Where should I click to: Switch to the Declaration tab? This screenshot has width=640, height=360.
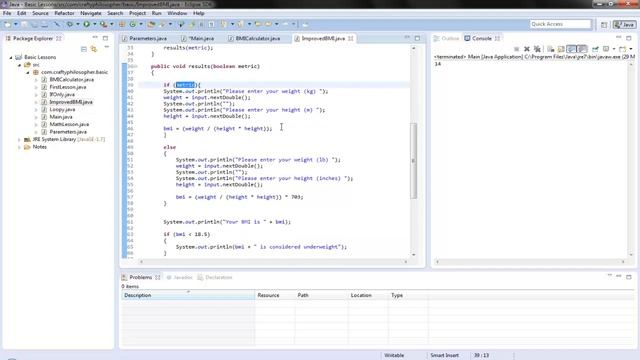pos(215,278)
